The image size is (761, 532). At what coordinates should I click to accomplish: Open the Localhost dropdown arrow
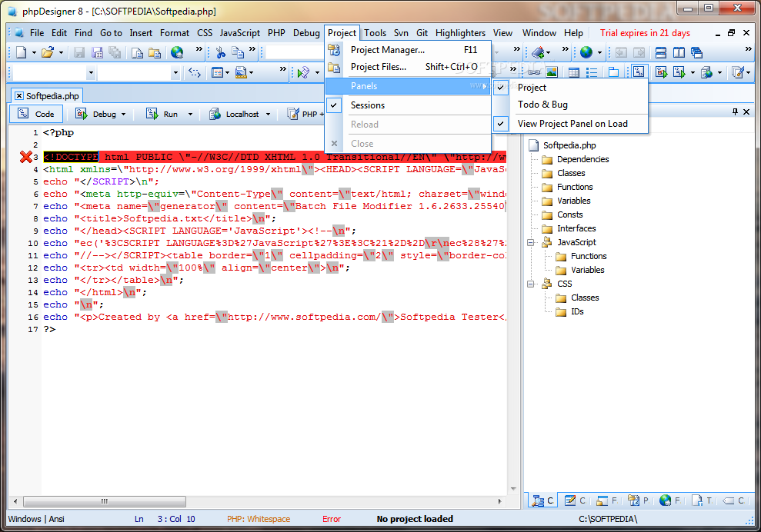pyautogui.click(x=268, y=115)
